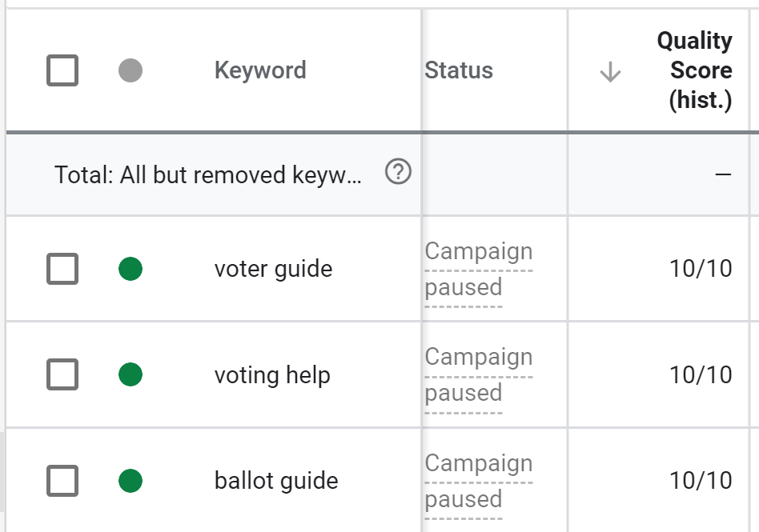Open the ballot guide keyword
Viewport: 759px width, 532px height.
[276, 481]
